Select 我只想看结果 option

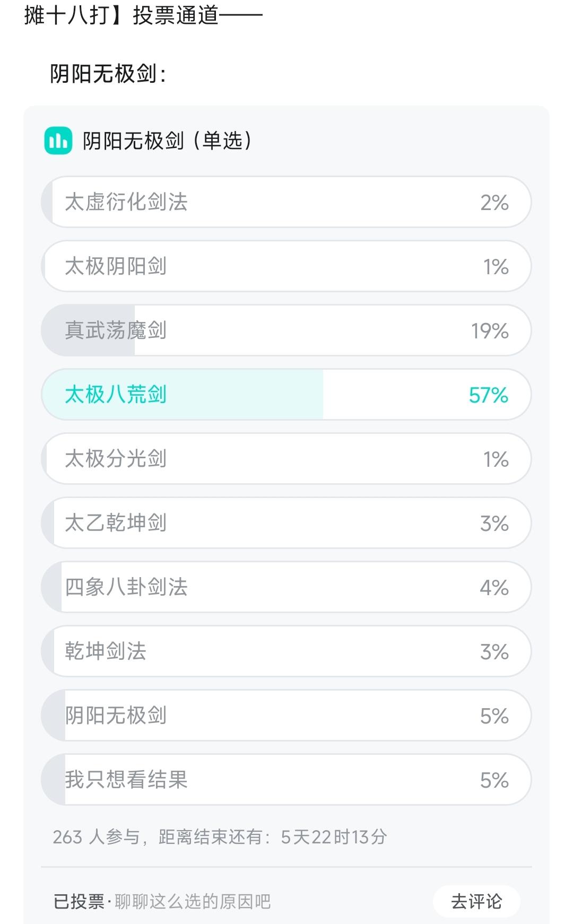tap(286, 780)
